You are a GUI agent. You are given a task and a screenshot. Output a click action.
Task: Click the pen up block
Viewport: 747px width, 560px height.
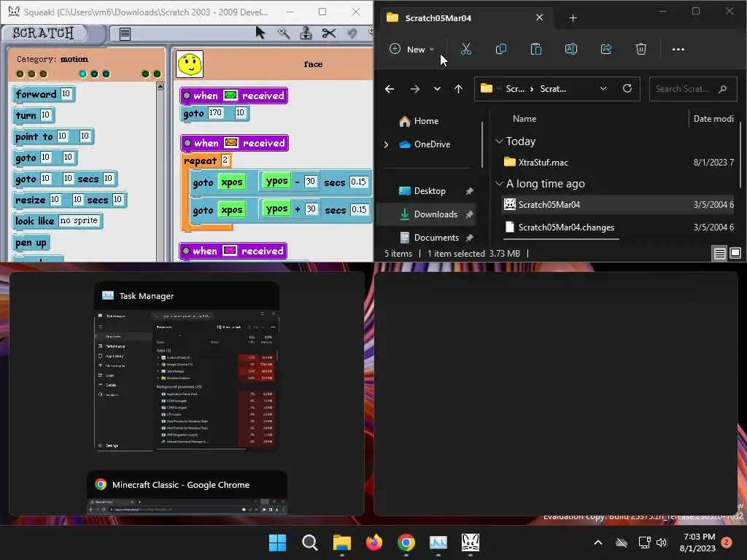point(31,242)
